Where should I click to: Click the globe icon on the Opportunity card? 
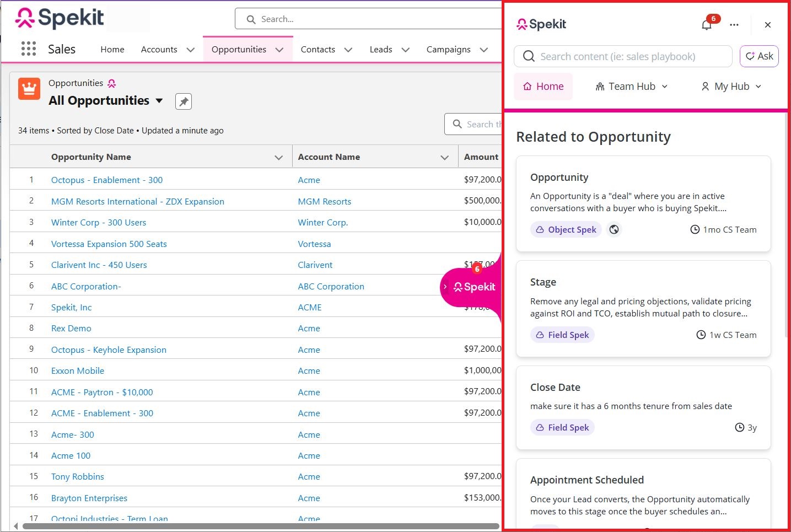(x=614, y=229)
